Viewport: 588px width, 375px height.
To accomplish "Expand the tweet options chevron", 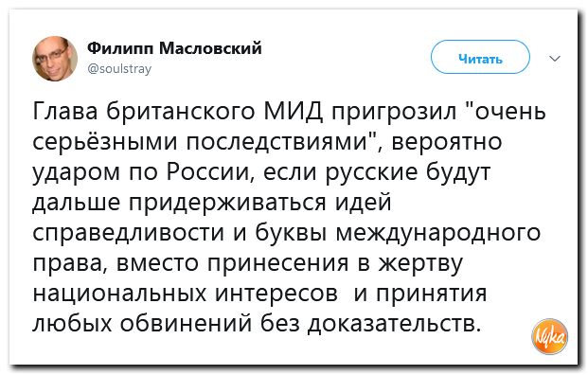I will click(555, 58).
